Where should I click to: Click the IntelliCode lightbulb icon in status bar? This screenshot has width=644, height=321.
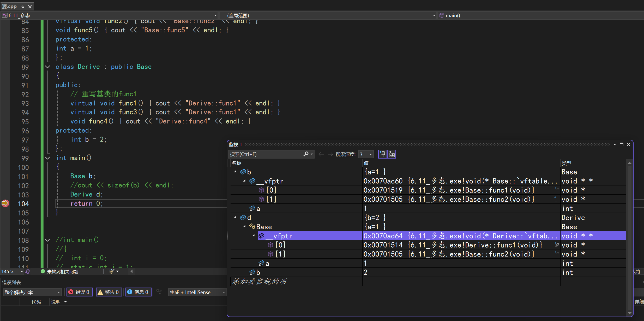click(28, 271)
